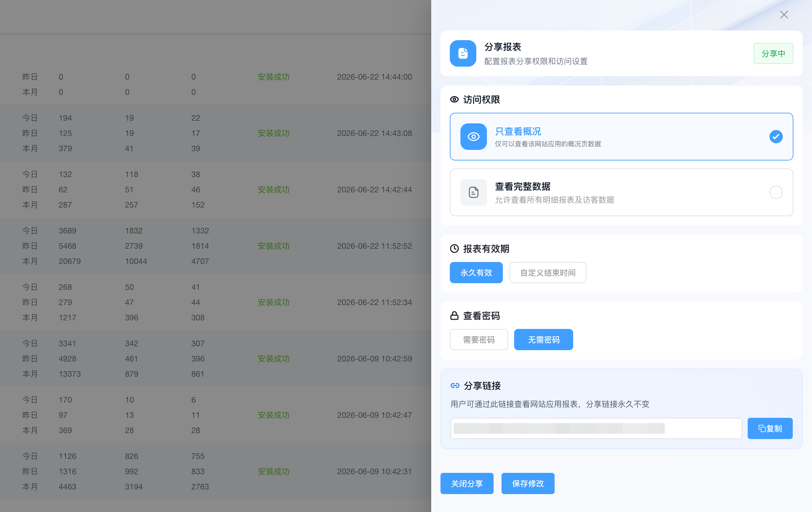This screenshot has height=512, width=812.
Task: Choose 永久有效 validity
Action: coord(476,272)
